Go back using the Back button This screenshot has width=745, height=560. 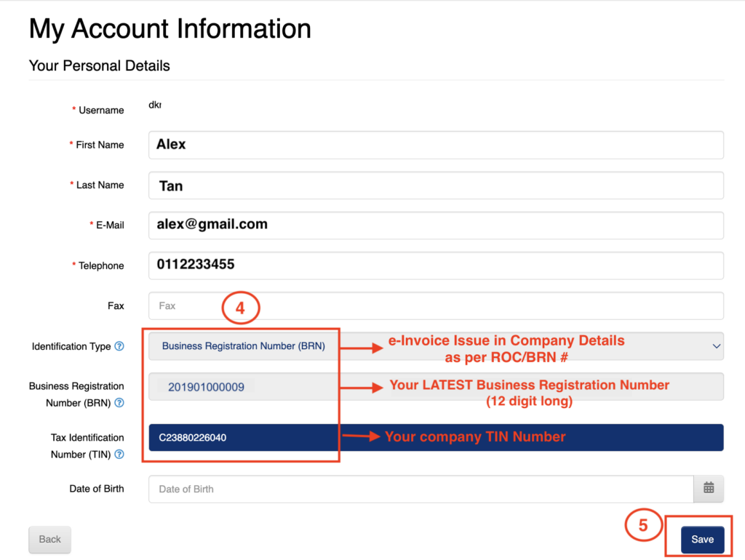point(49,540)
